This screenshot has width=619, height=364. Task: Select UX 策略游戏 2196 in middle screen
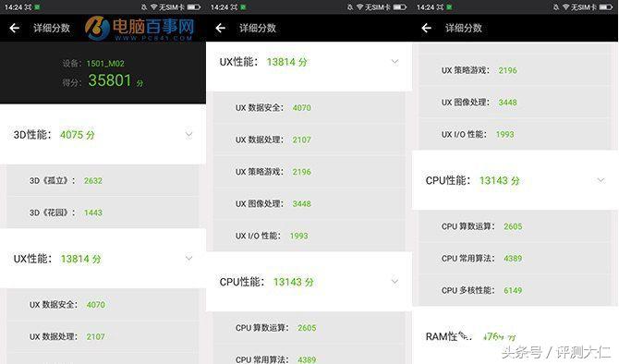point(309,172)
